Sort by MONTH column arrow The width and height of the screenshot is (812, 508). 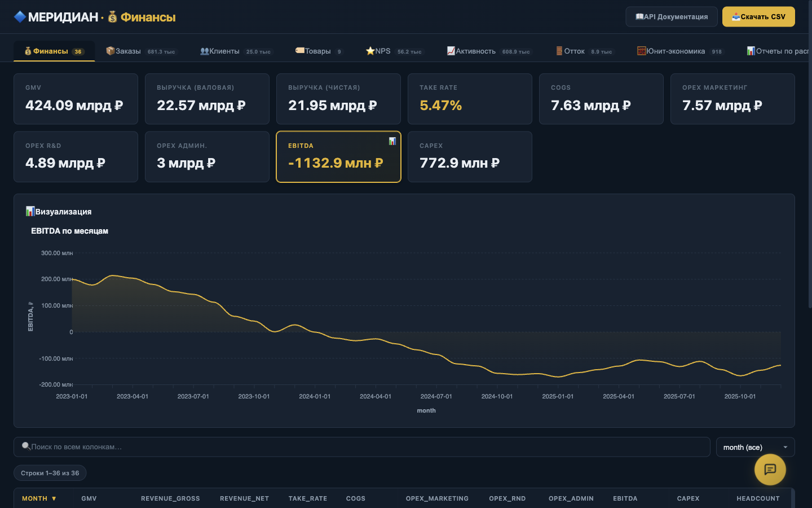(54, 498)
